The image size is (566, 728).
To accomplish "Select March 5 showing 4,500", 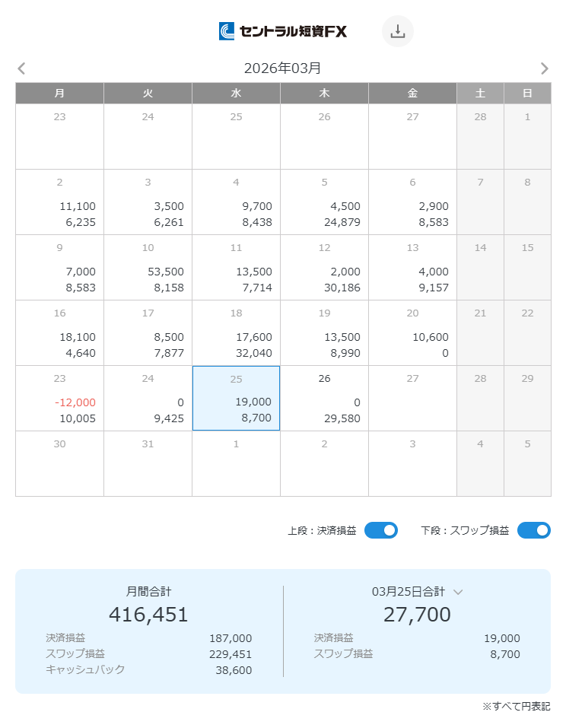I will pyautogui.click(x=324, y=202).
